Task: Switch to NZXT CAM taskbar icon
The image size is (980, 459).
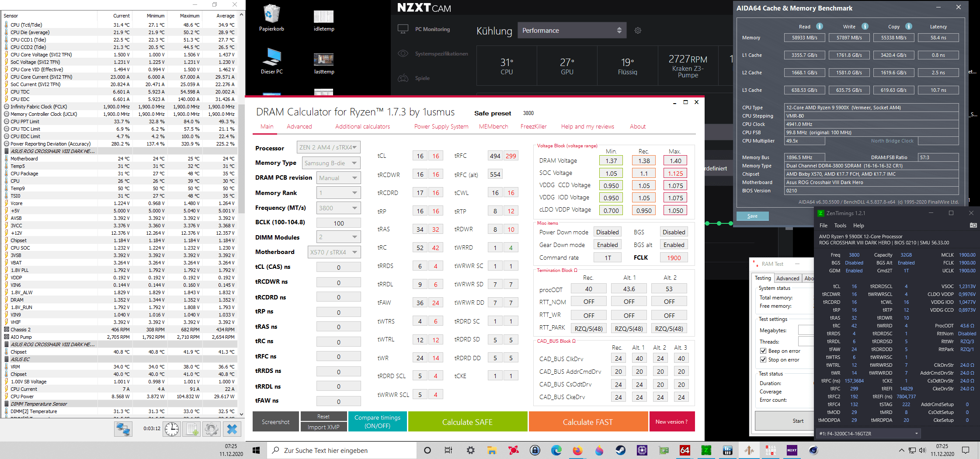Action: coord(792,450)
